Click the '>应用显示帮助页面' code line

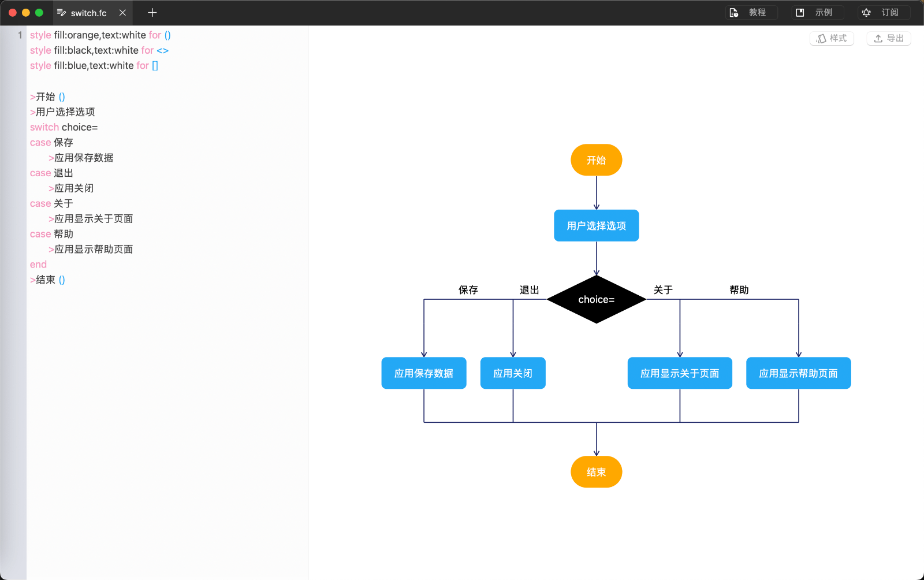91,250
